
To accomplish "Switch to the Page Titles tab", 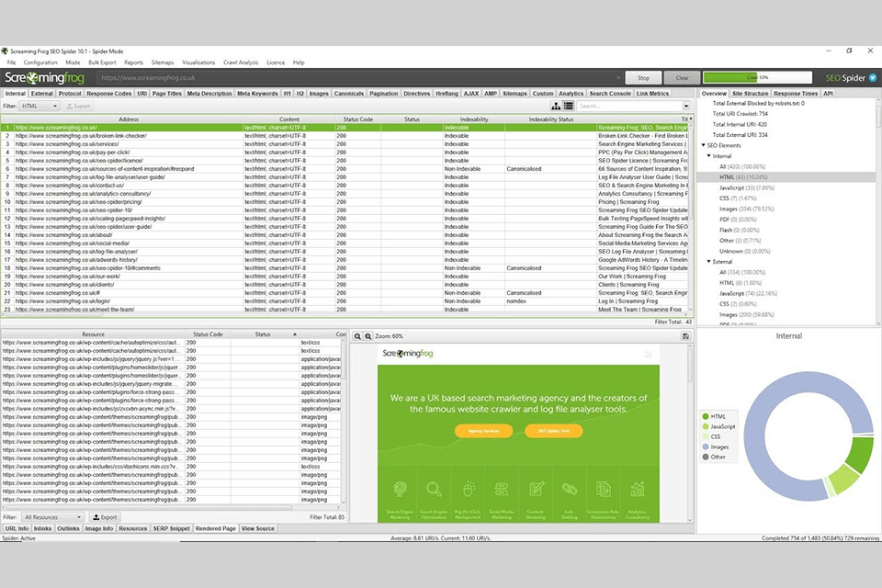I will coord(167,94).
